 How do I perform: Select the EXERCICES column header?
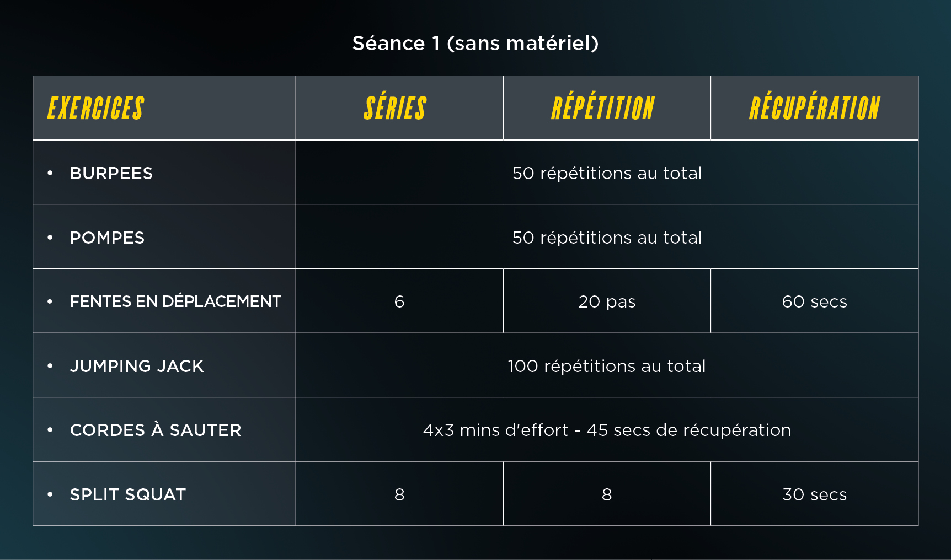point(95,108)
